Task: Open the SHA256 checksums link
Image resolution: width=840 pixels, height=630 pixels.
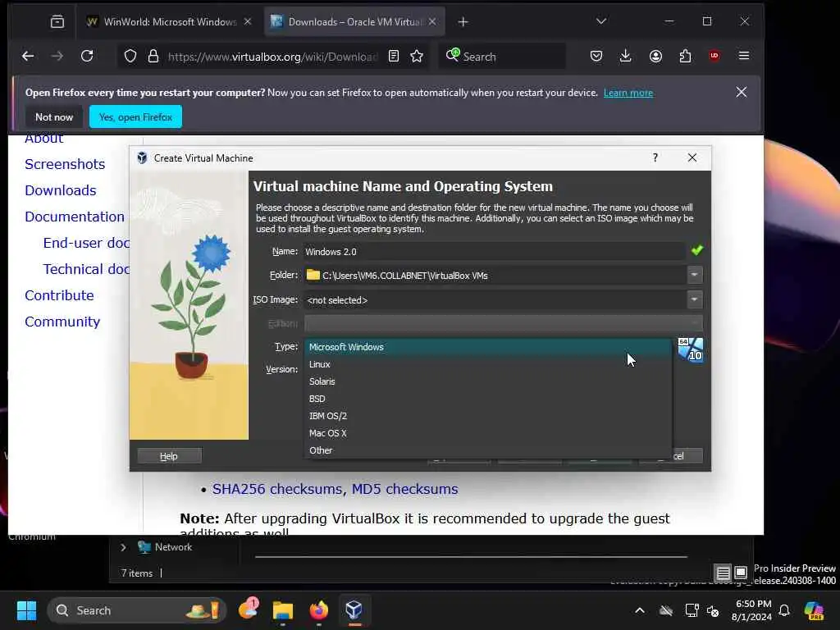Action: [x=277, y=489]
